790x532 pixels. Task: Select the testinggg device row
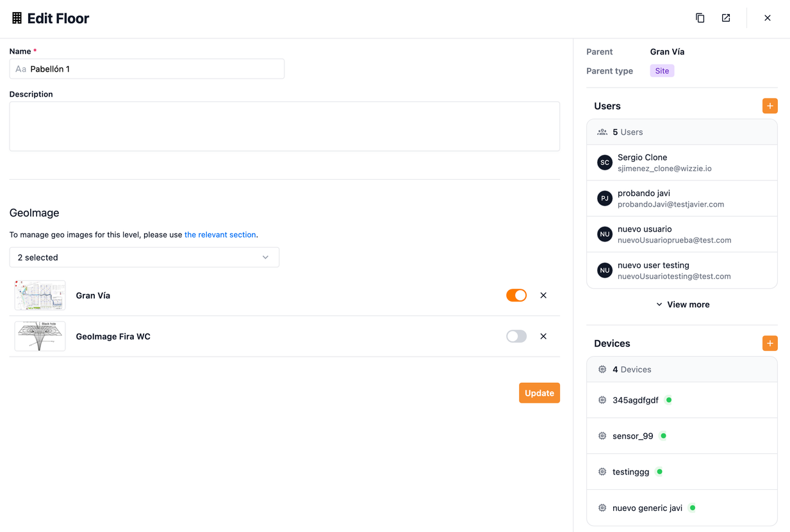pyautogui.click(x=682, y=472)
